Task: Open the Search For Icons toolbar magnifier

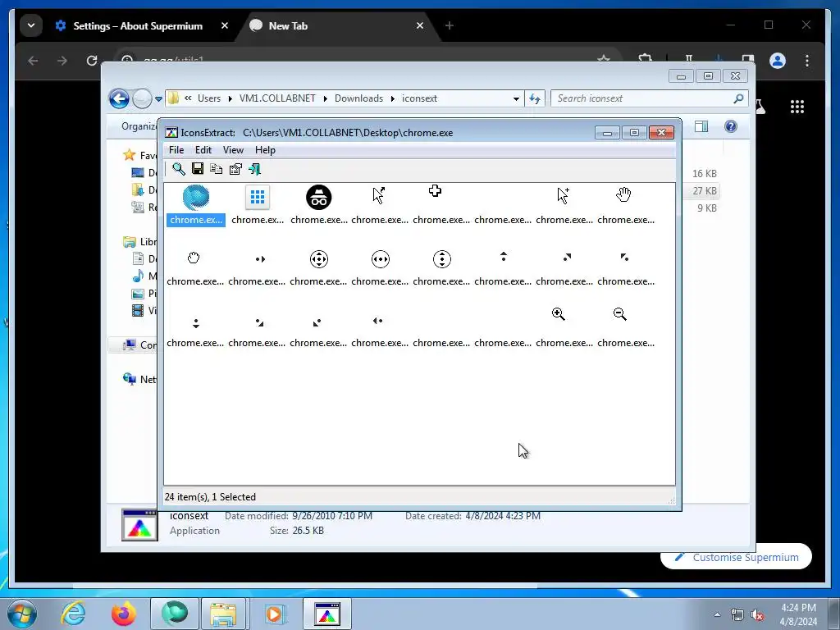Action: click(x=178, y=169)
